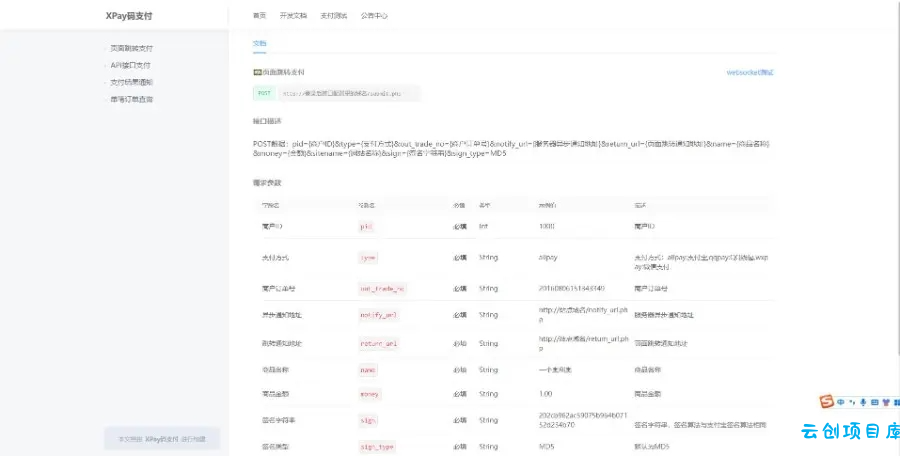
Task: Click the websocket link at top right
Action: tap(750, 72)
